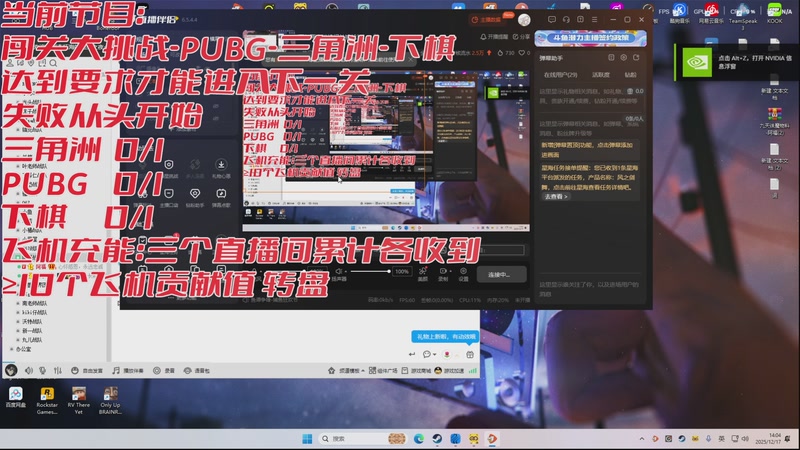Screen dimensions: 800x450
Task: Expand the 新一战队 channel
Action: (18, 331)
